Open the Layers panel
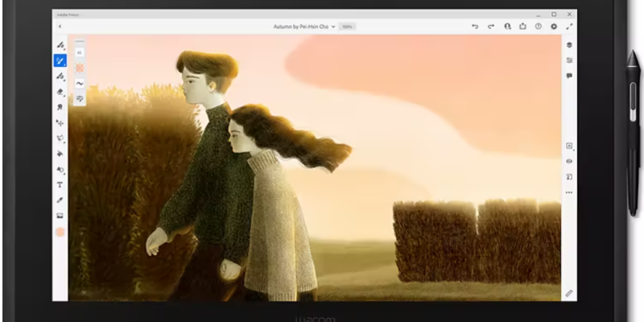This screenshot has height=322, width=644. point(569,45)
